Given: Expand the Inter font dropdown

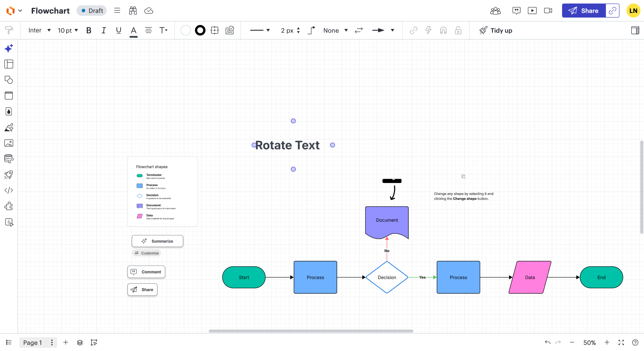Looking at the screenshot, I should pos(39,30).
